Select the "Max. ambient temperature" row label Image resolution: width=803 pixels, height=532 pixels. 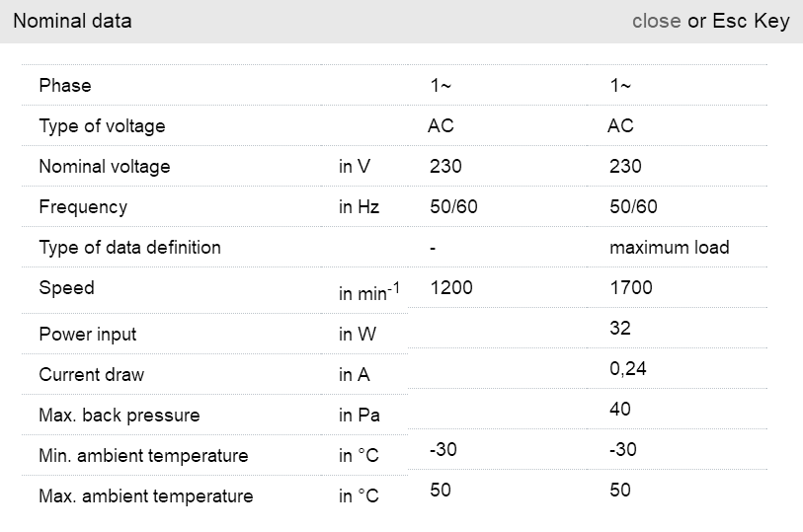pyautogui.click(x=145, y=496)
